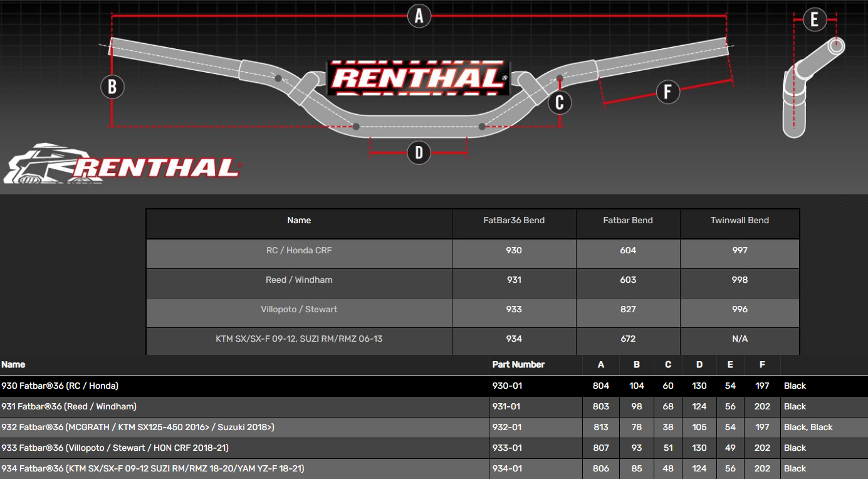Click the circled E sweep marker
Image resolution: width=868 pixels, height=479 pixels.
(814, 19)
